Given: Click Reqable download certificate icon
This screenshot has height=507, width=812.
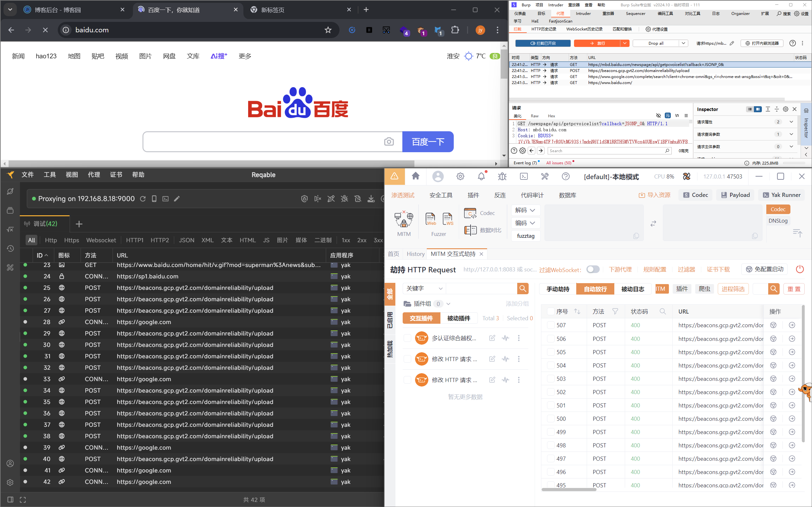Looking at the screenshot, I should point(371,199).
